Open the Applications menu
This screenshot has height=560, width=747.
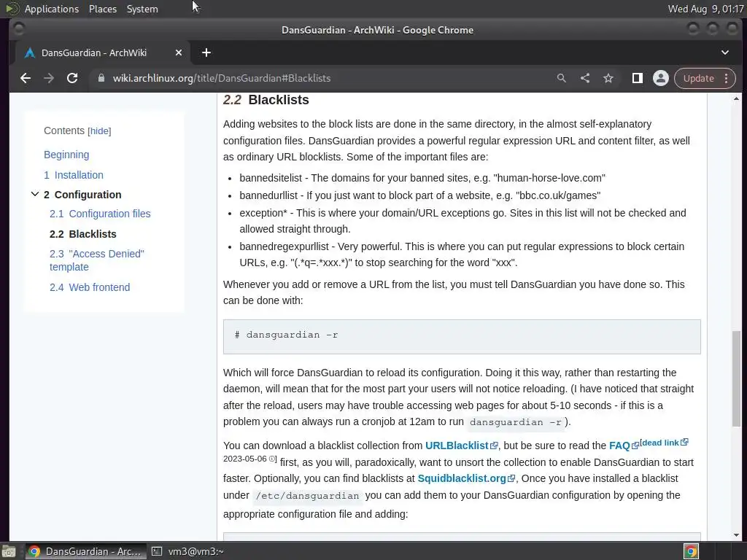tap(52, 9)
